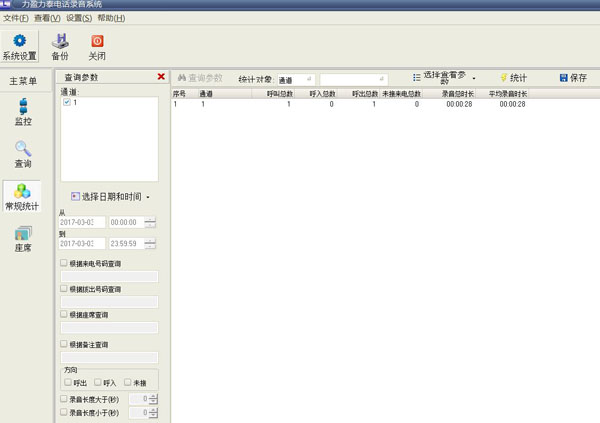The height and width of the screenshot is (423, 600).
Task: Save results with the 保存 button
Action: [574, 78]
